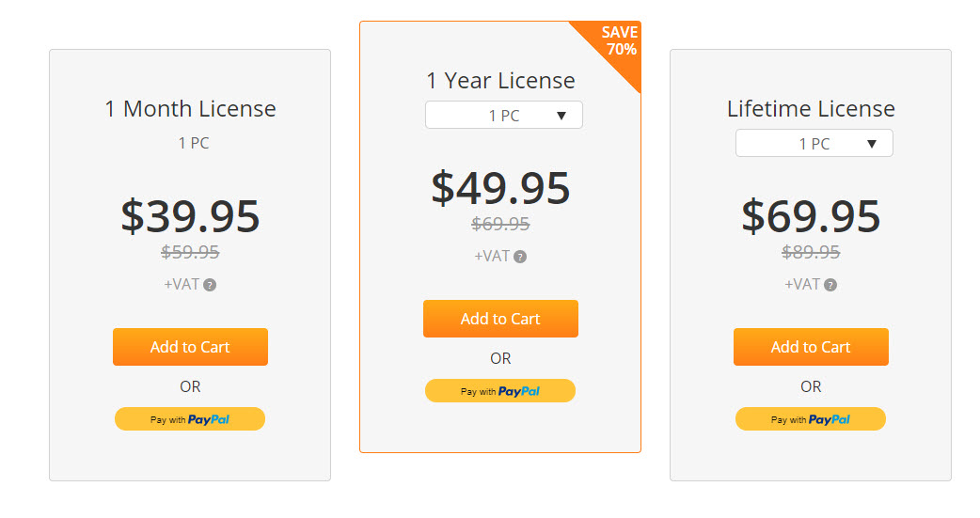Click the Lifetime License heading
980x518 pixels.
(x=811, y=109)
